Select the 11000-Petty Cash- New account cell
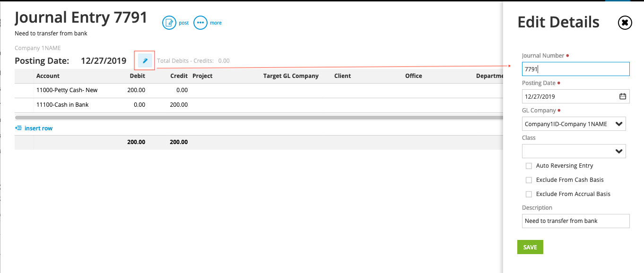This screenshot has height=273, width=644. pyautogui.click(x=67, y=90)
